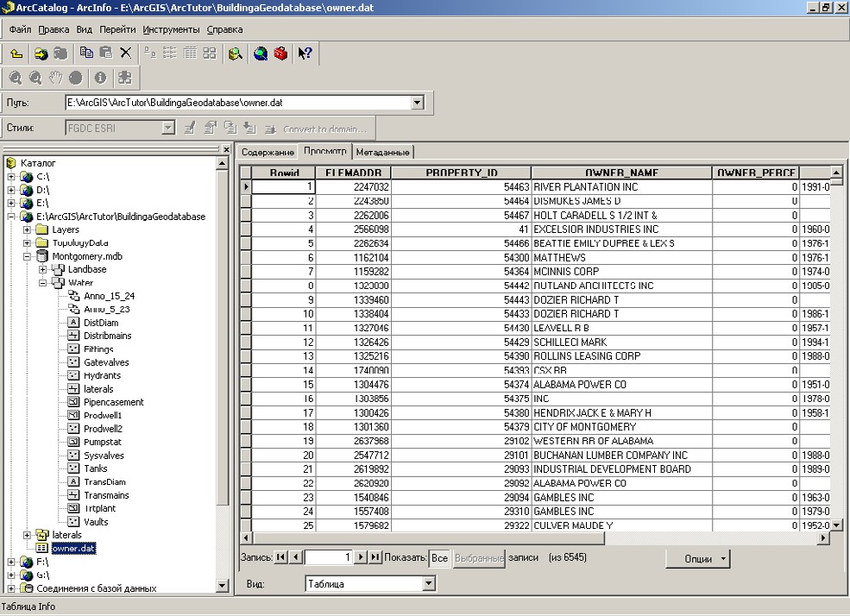This screenshot has width=850, height=616.
Task: Select the Pipencasement feature class
Action: (x=113, y=402)
